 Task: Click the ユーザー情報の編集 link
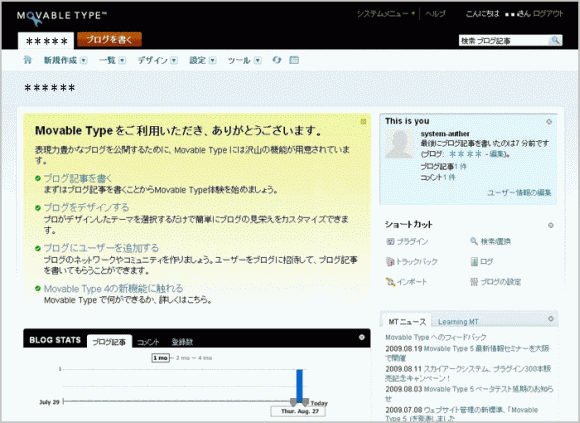coord(519,192)
